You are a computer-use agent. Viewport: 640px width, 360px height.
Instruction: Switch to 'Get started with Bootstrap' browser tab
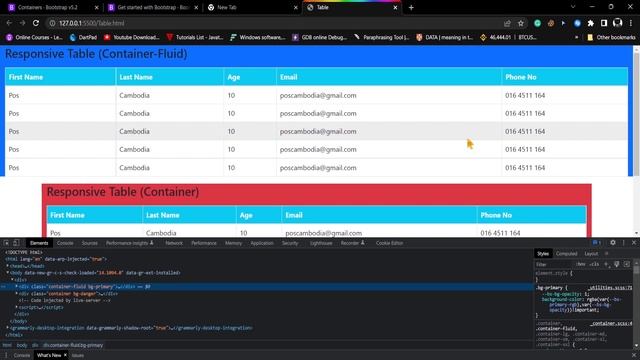(153, 7)
